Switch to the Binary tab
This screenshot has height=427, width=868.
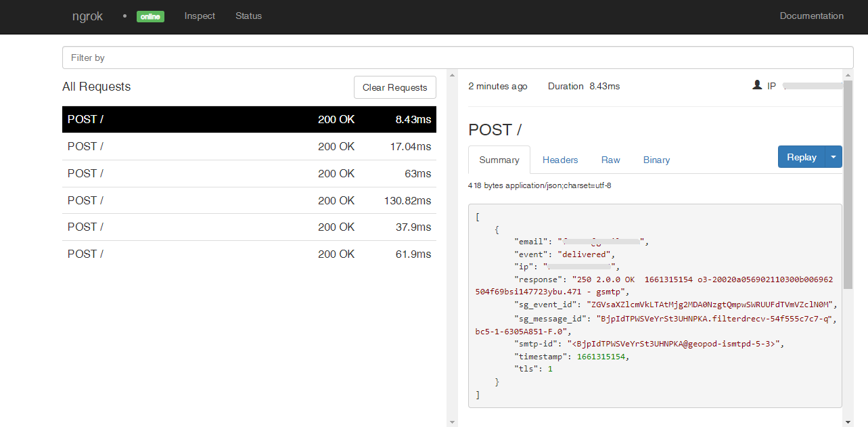pyautogui.click(x=656, y=160)
